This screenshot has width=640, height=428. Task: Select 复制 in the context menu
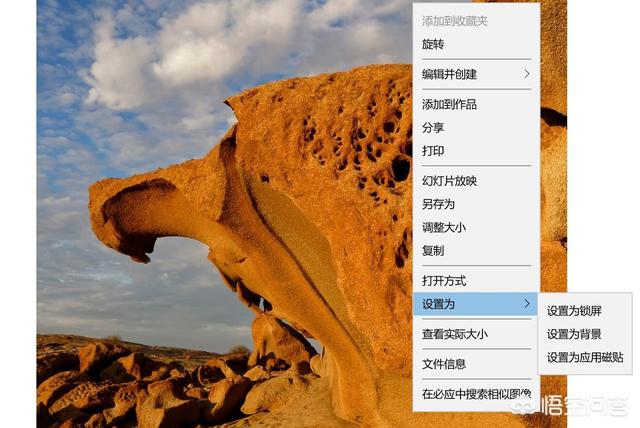(x=476, y=251)
